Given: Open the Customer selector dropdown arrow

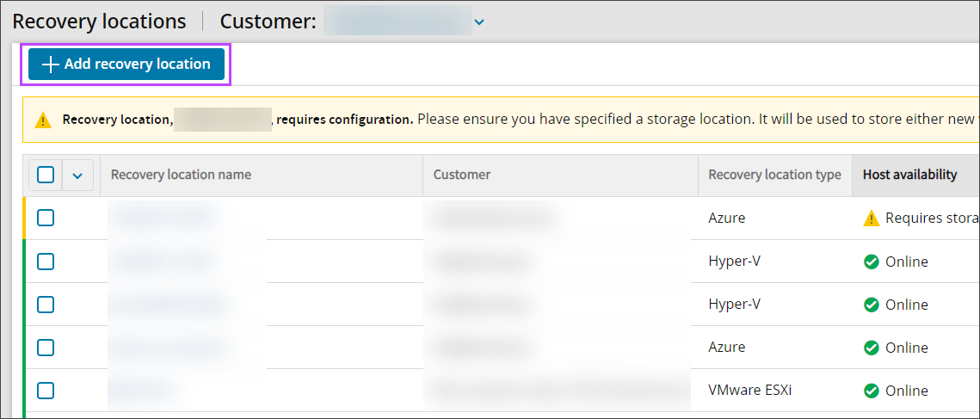Looking at the screenshot, I should 479,22.
